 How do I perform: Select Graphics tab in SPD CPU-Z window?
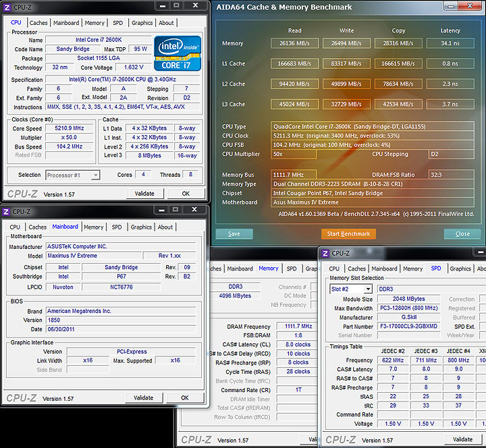(x=460, y=269)
